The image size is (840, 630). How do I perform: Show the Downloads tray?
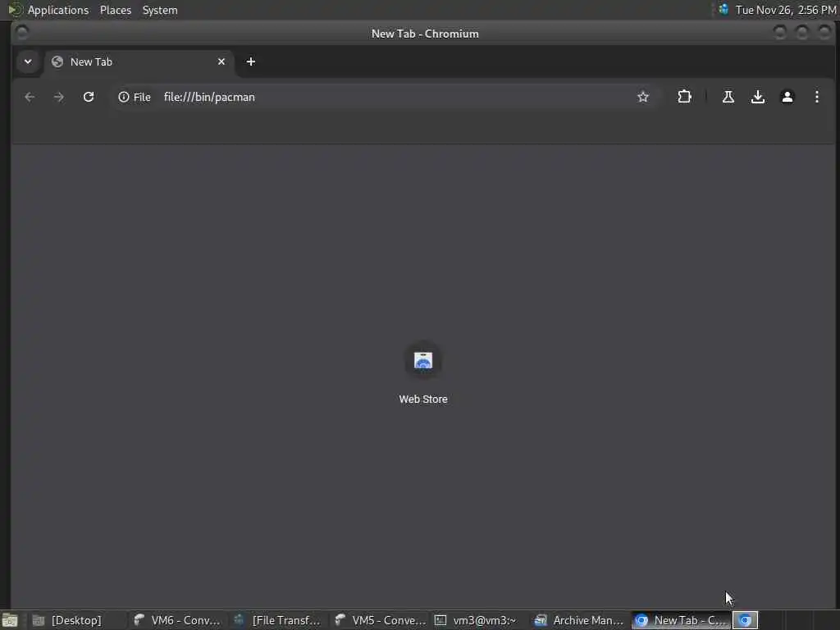757,97
